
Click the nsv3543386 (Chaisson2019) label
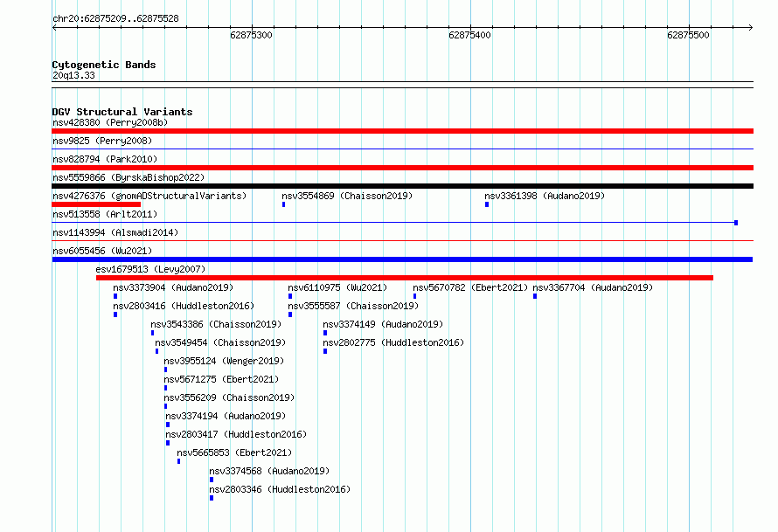216,324
